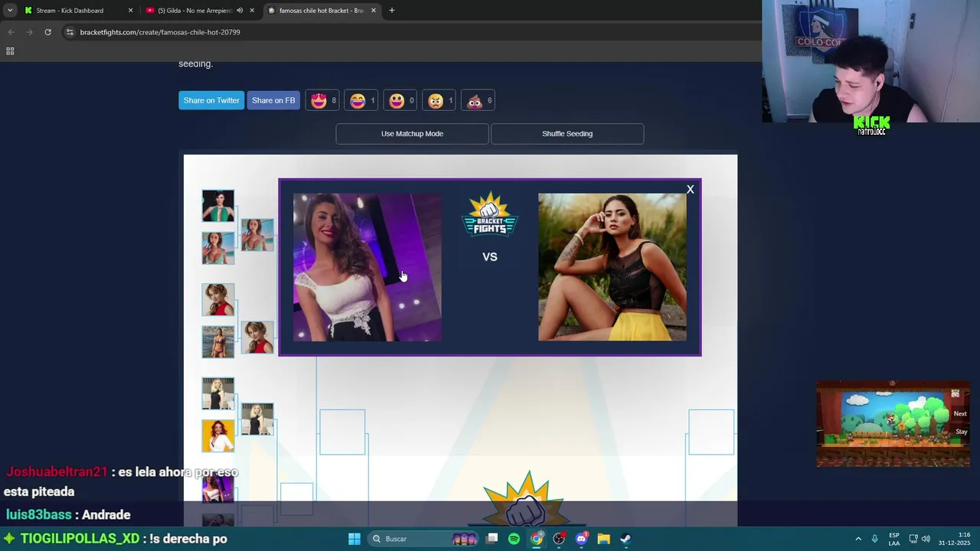The height and width of the screenshot is (551, 980).
Task: Click the angry emoji reaction
Action: point(439,100)
